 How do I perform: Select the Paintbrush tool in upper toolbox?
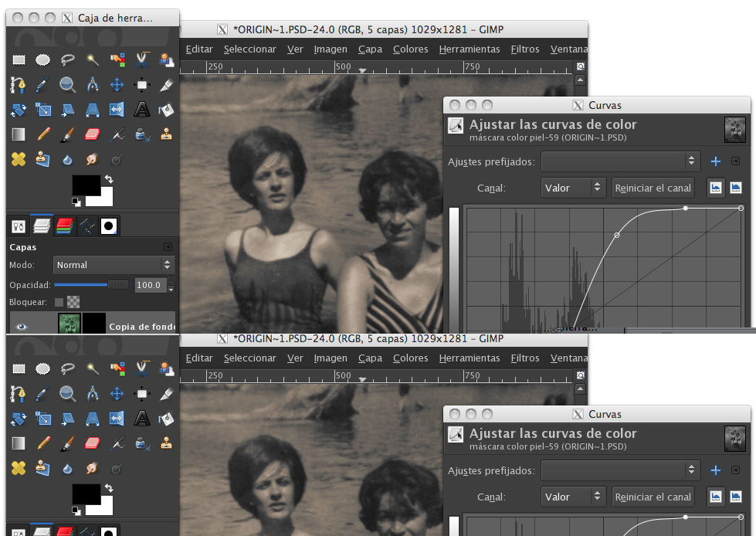pos(67,134)
